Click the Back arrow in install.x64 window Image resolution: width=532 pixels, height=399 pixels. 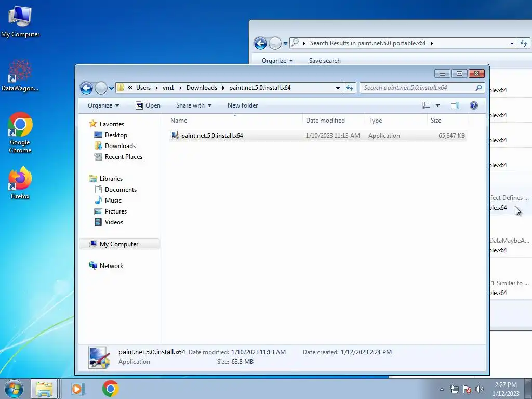(x=87, y=88)
